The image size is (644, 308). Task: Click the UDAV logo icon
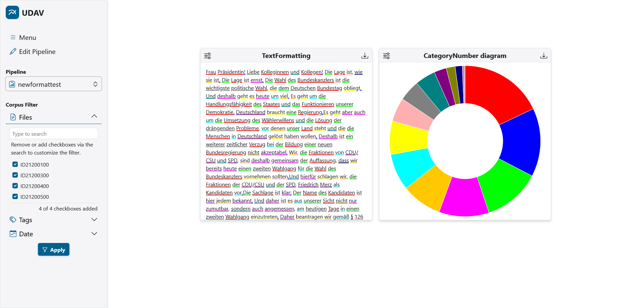(x=12, y=13)
